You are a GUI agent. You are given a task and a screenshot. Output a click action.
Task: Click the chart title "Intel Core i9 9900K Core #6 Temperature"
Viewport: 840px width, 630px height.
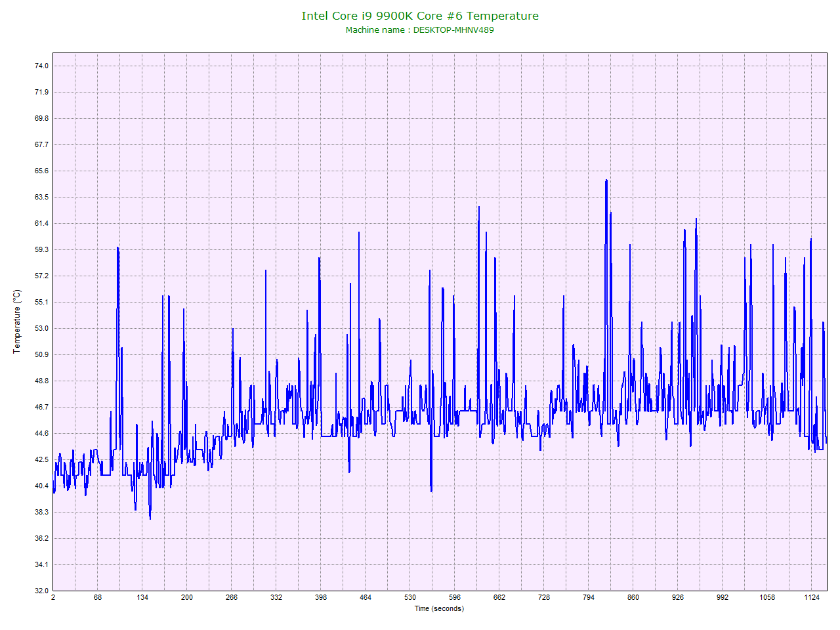pyautogui.click(x=420, y=16)
